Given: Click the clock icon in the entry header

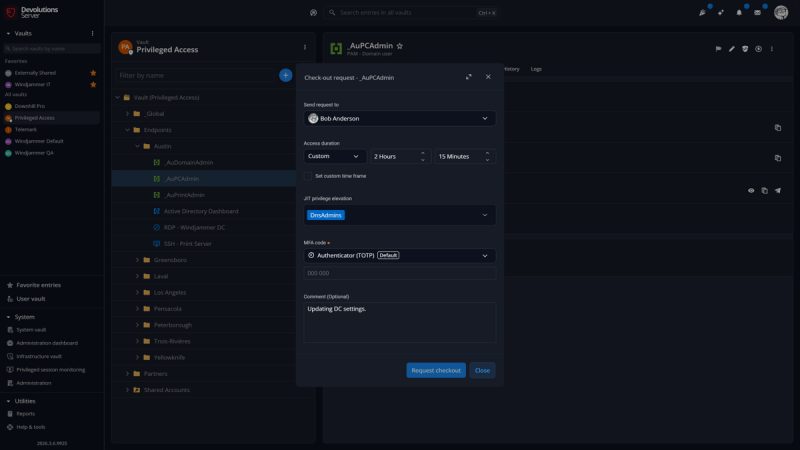Looking at the screenshot, I should [x=758, y=49].
